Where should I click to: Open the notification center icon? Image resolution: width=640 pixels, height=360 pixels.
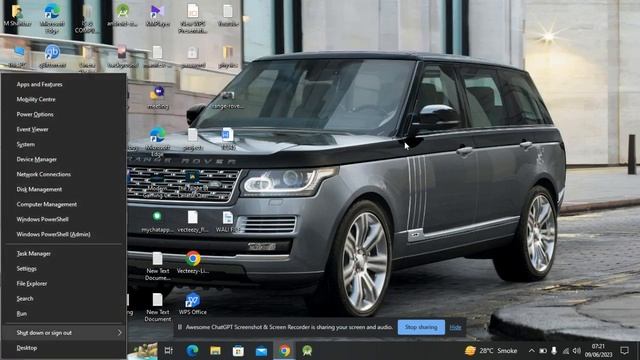click(x=624, y=351)
